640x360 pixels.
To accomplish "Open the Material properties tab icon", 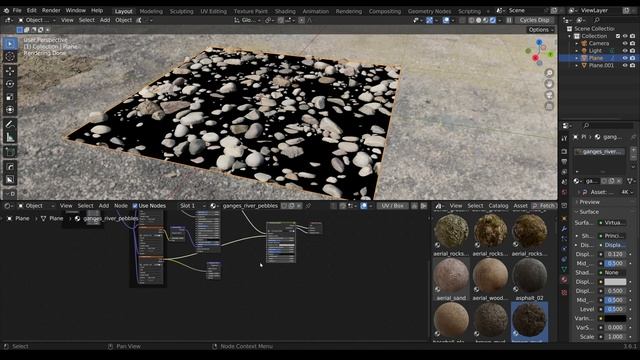I will click(564, 280).
